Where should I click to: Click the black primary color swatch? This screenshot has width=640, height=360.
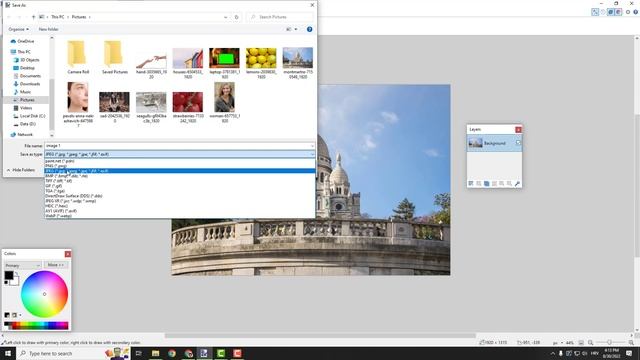coord(9,275)
